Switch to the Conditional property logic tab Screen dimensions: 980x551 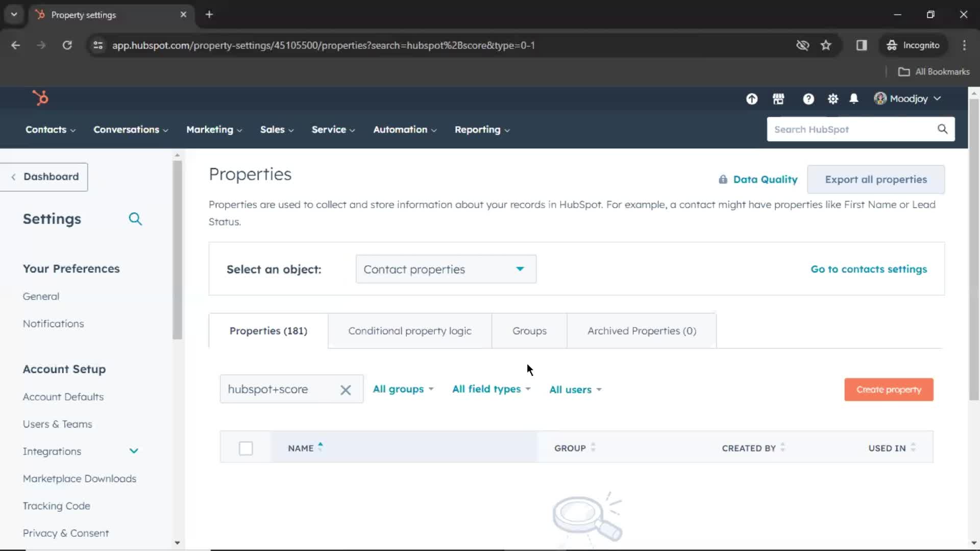pos(409,330)
